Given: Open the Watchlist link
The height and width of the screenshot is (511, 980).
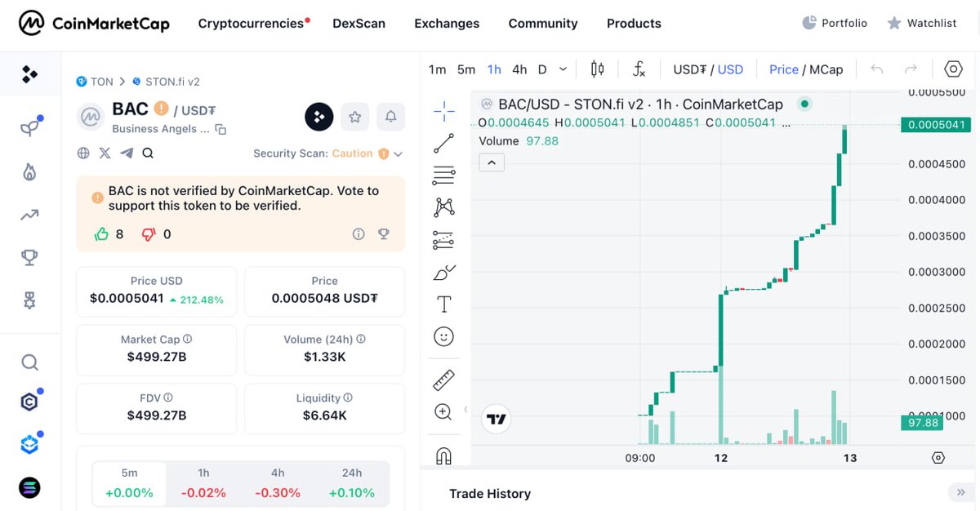Looking at the screenshot, I should tap(922, 23).
